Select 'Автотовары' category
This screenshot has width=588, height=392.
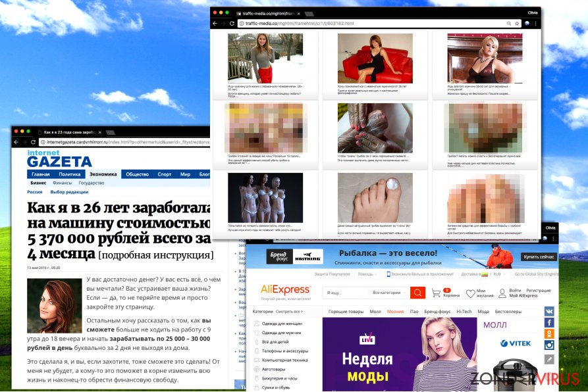pyautogui.click(x=273, y=369)
